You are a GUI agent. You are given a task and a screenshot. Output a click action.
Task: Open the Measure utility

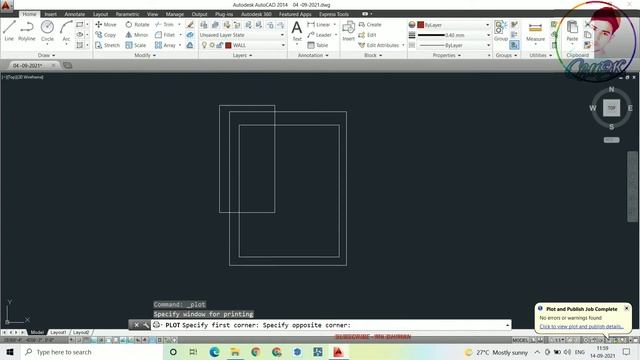pyautogui.click(x=535, y=31)
